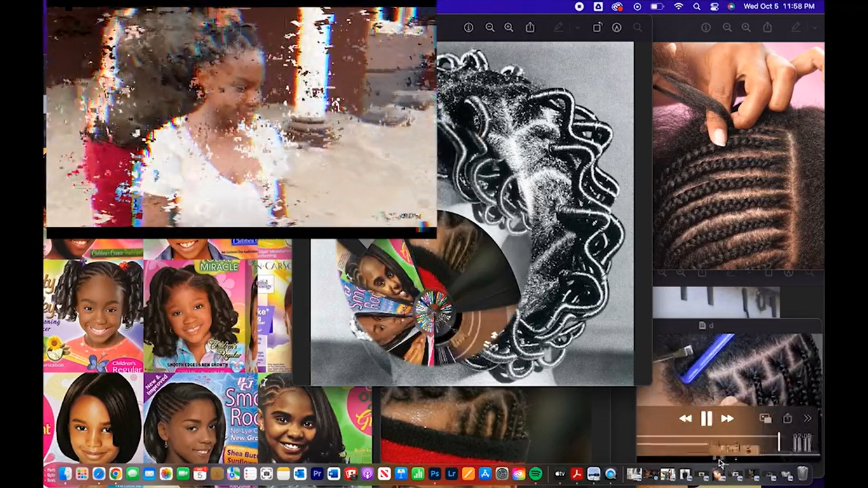The width and height of the screenshot is (868, 488).
Task: Zoom in using center Preview window magnifier
Action: click(509, 28)
